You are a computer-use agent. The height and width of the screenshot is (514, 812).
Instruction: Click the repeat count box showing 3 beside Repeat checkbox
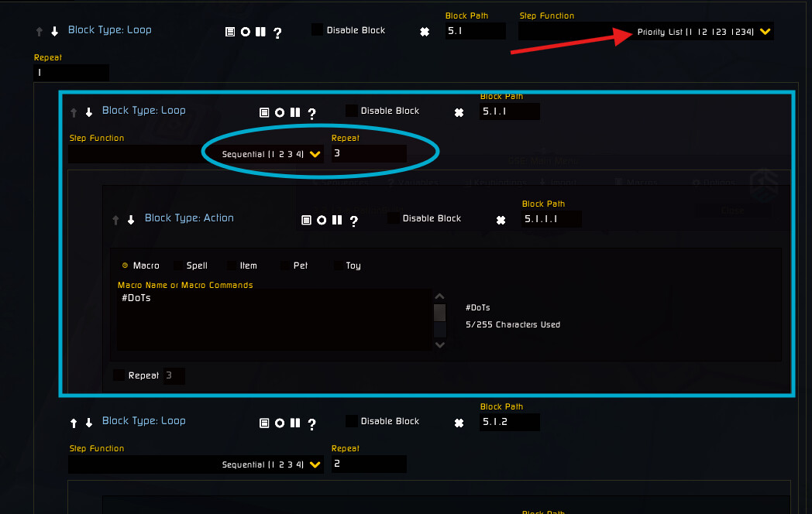tap(174, 375)
